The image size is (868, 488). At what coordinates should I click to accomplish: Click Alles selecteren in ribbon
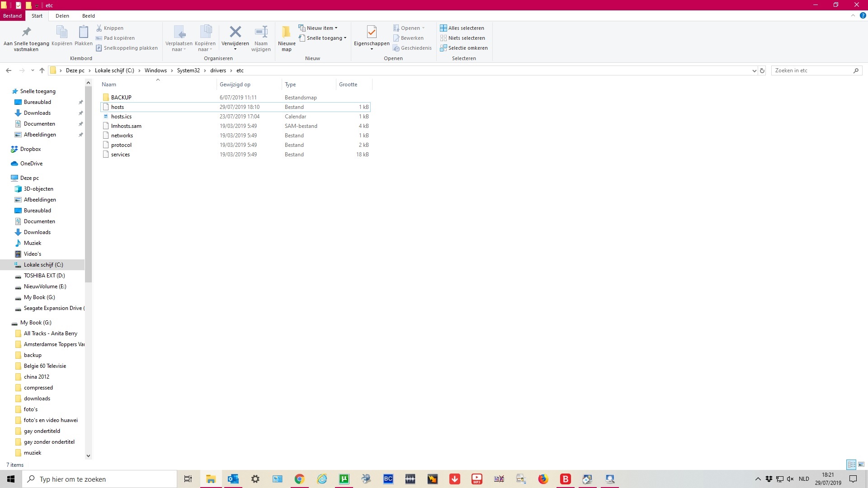click(x=462, y=28)
